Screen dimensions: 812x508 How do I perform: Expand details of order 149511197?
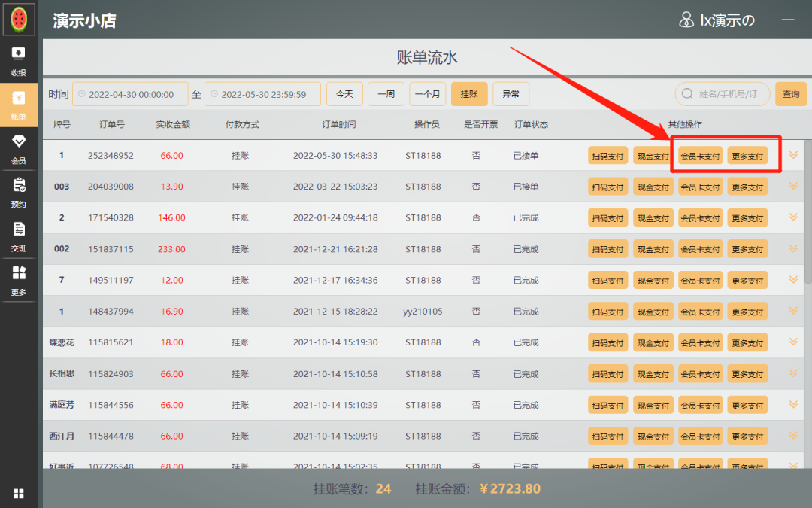(x=793, y=280)
